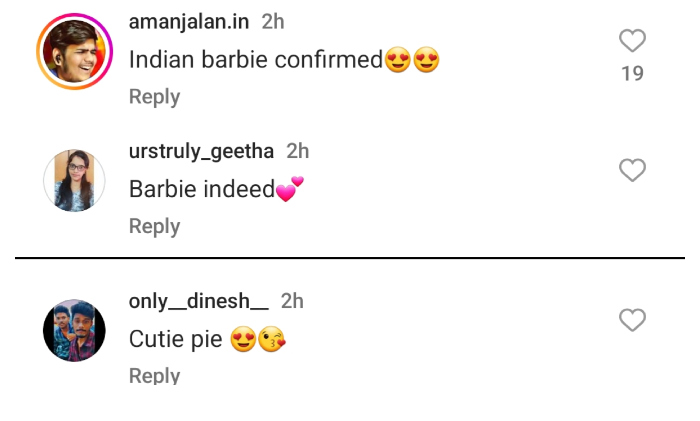The width and height of the screenshot is (700, 421).
Task: Select the 'Cutie pie' comment text
Action: point(176,339)
